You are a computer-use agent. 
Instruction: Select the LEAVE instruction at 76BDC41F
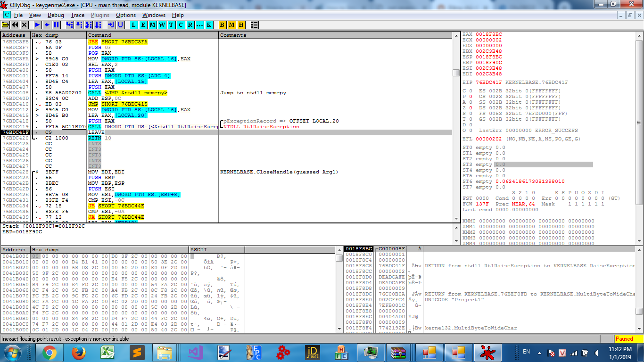pos(226,132)
